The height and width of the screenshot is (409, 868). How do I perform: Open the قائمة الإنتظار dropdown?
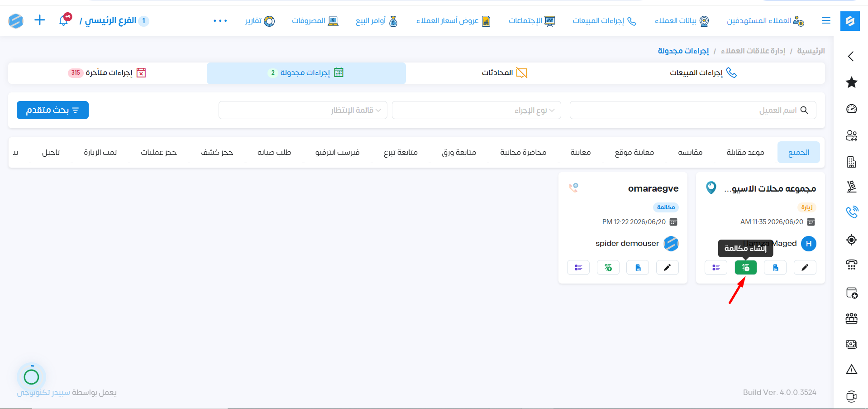[x=303, y=110]
